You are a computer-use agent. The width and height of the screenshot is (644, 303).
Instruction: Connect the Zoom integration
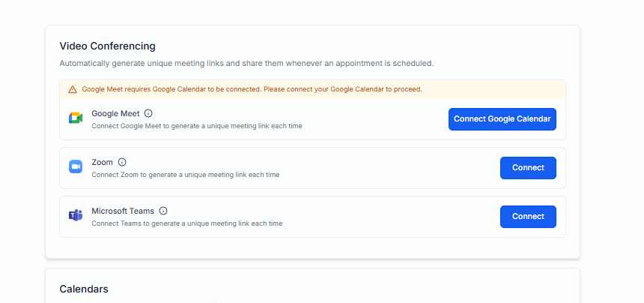pyautogui.click(x=528, y=168)
